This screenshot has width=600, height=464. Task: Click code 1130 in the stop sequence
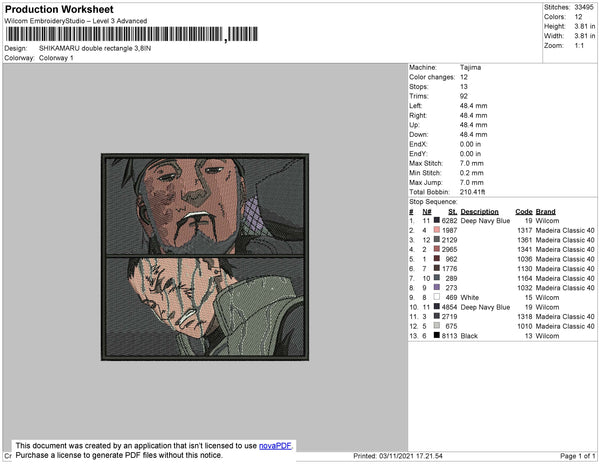(x=525, y=269)
